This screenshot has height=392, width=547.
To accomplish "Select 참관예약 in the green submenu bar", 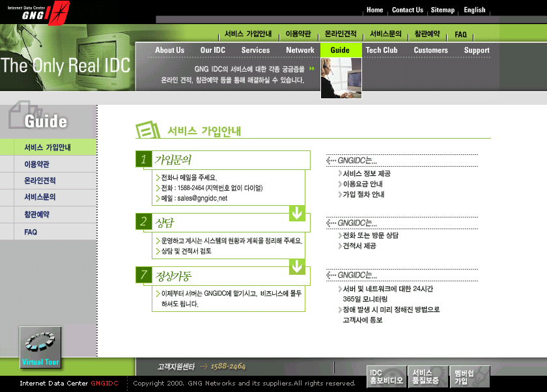I will [427, 34].
